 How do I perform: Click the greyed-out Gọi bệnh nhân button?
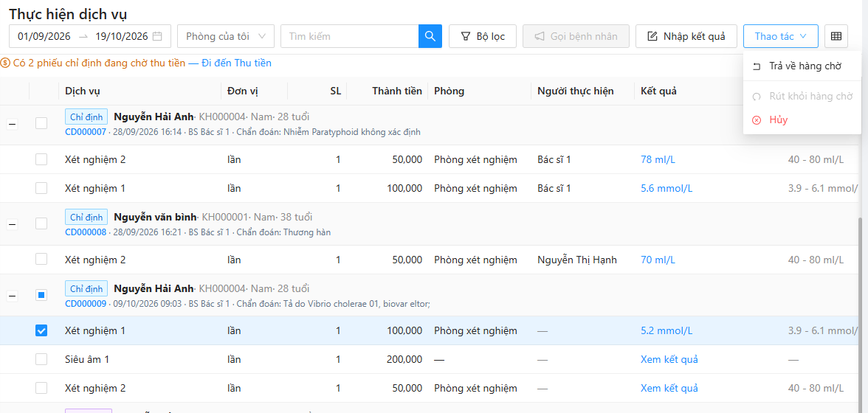pos(576,36)
